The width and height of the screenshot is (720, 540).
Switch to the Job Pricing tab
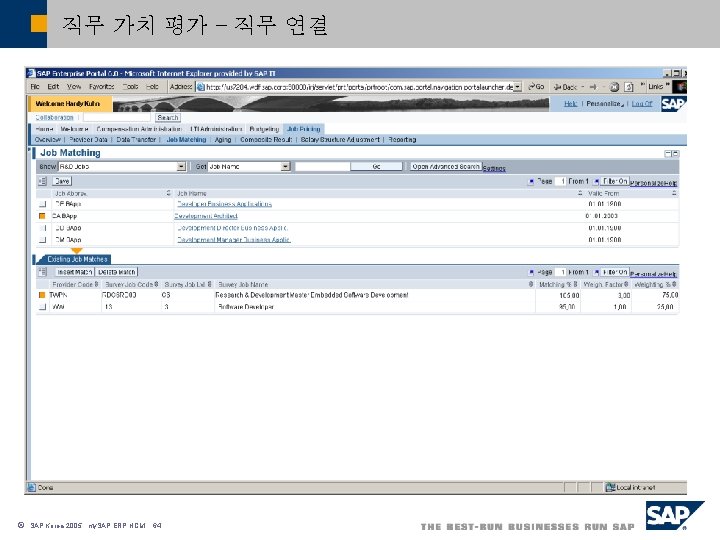point(304,129)
